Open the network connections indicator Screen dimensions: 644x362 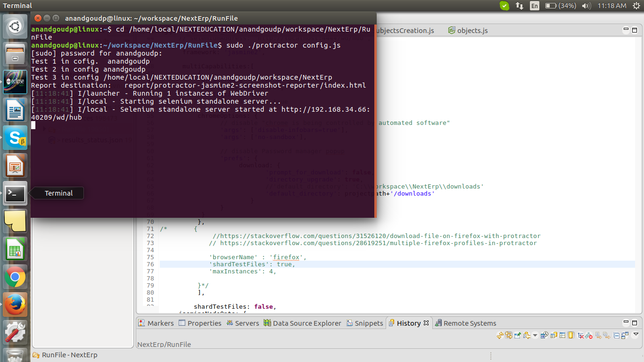[519, 6]
